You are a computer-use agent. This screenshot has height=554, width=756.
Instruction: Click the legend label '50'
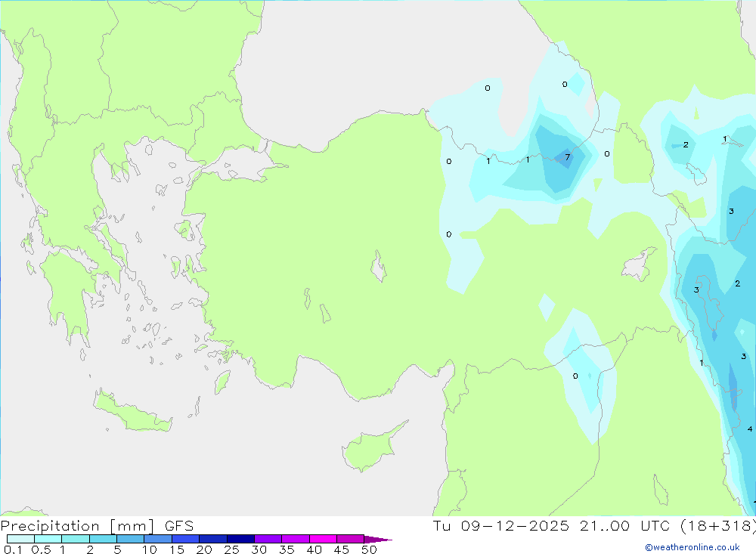tap(369, 549)
